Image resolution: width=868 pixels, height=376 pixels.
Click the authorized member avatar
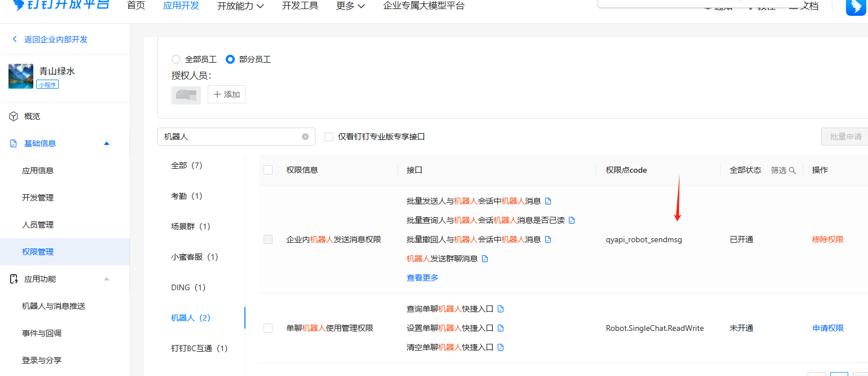186,95
